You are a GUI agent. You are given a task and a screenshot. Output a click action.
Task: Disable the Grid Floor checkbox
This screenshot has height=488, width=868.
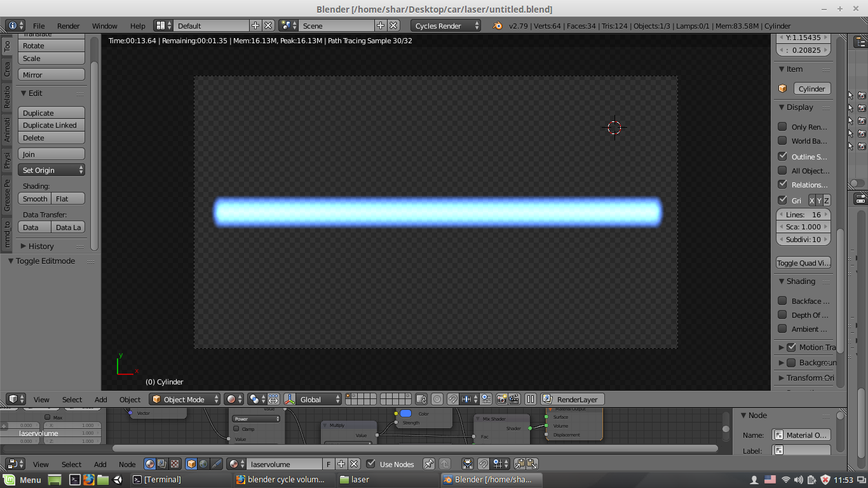[782, 200]
